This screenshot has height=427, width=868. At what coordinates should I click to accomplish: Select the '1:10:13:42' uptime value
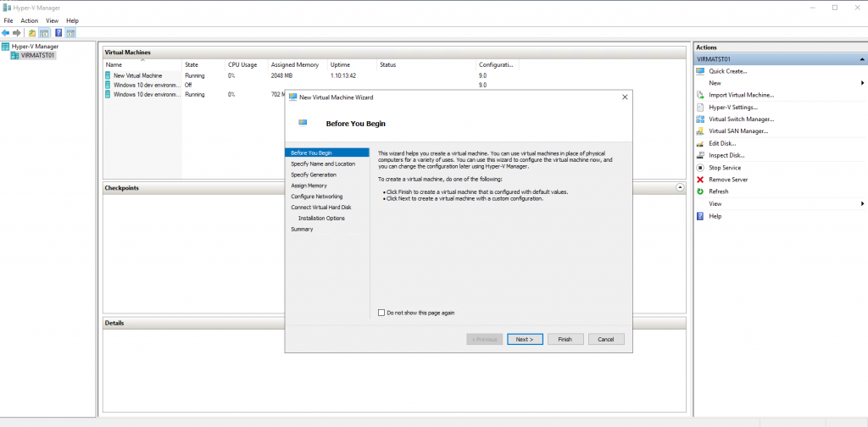pyautogui.click(x=343, y=75)
